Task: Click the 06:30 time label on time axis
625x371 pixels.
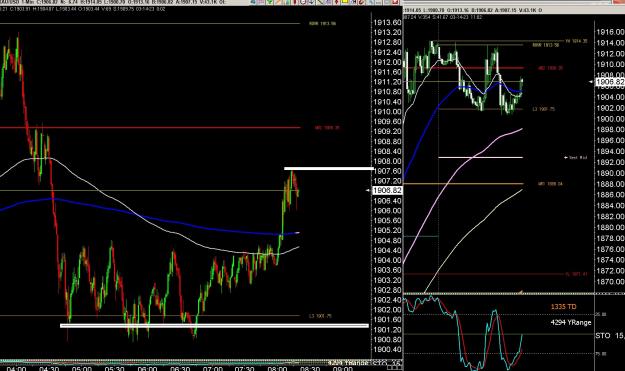Action: 180,368
